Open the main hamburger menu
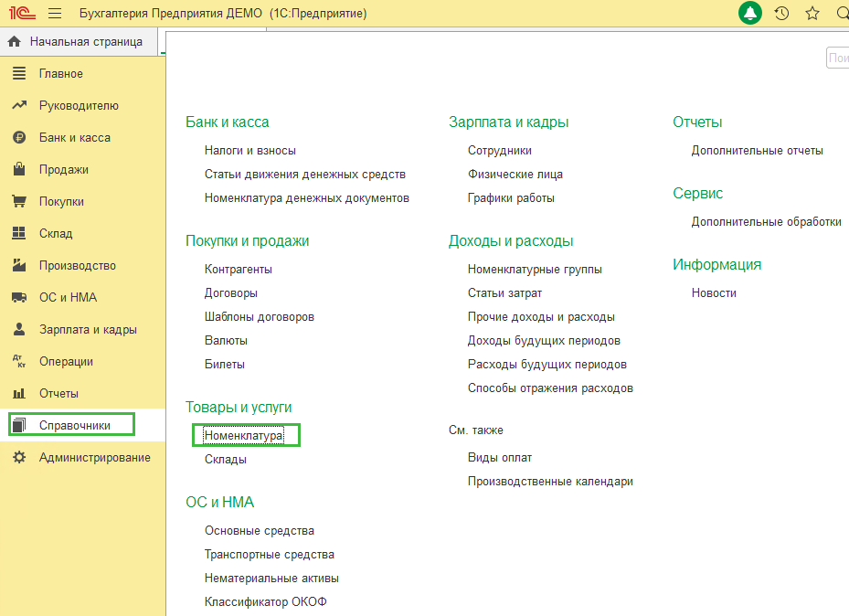849x616 pixels. click(x=55, y=14)
